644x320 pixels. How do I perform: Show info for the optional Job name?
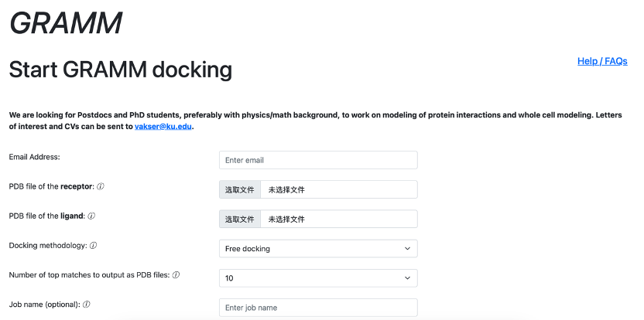(87, 305)
